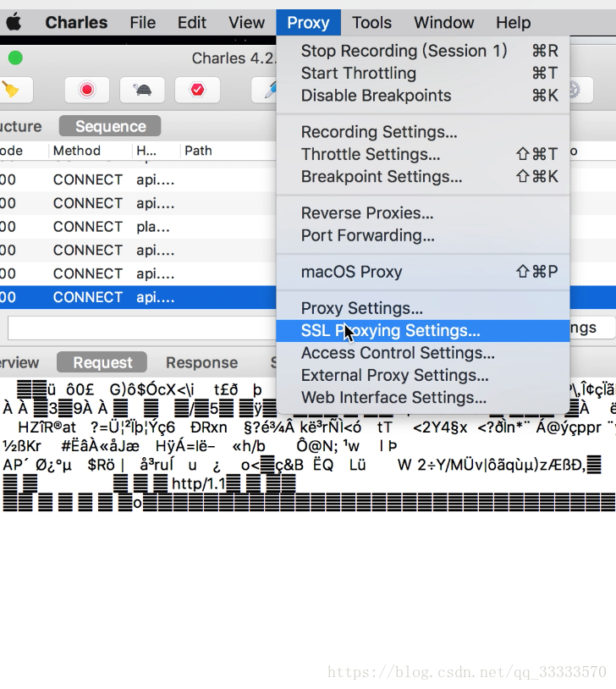Choose Stop Recording (Session 1)
The height and width of the screenshot is (689, 616).
423,51
